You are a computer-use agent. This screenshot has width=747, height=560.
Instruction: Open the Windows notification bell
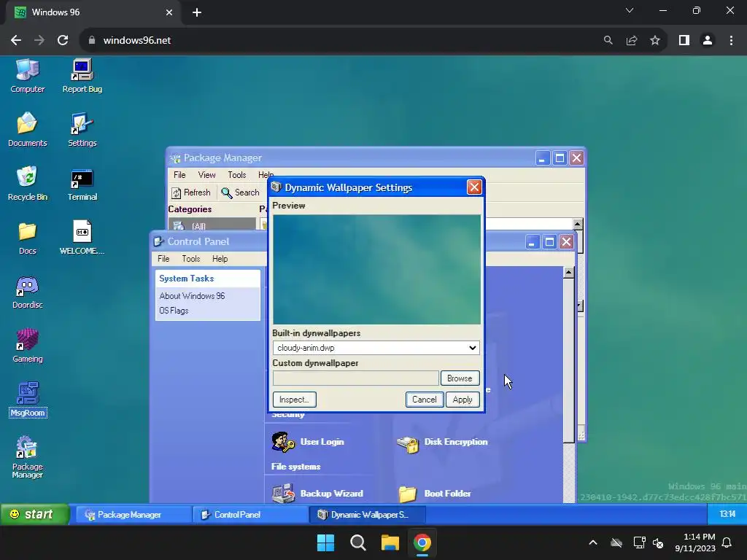(x=727, y=542)
